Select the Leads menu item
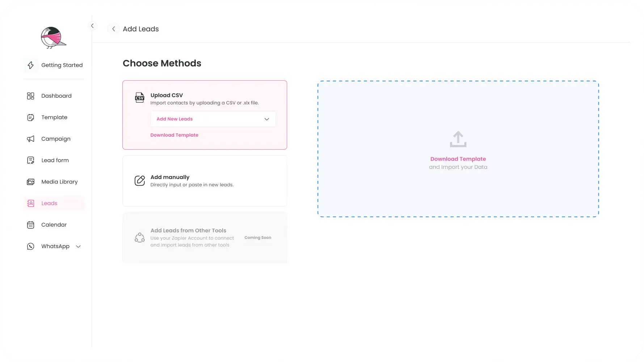 point(54,203)
